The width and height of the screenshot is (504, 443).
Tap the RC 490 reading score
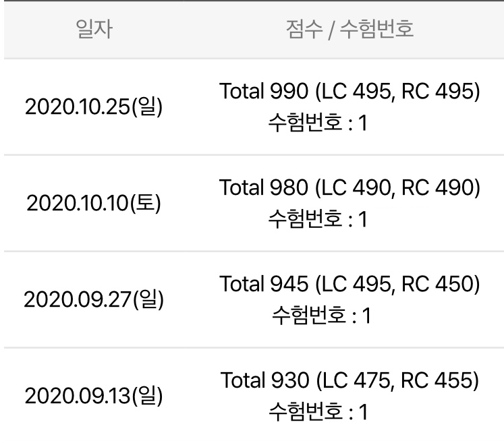(x=439, y=189)
